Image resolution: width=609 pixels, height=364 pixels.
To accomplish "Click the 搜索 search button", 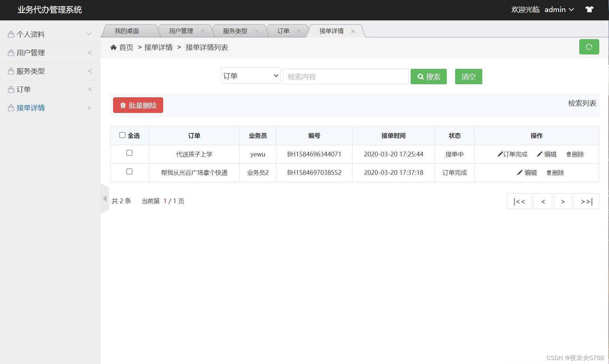I will pyautogui.click(x=429, y=77).
